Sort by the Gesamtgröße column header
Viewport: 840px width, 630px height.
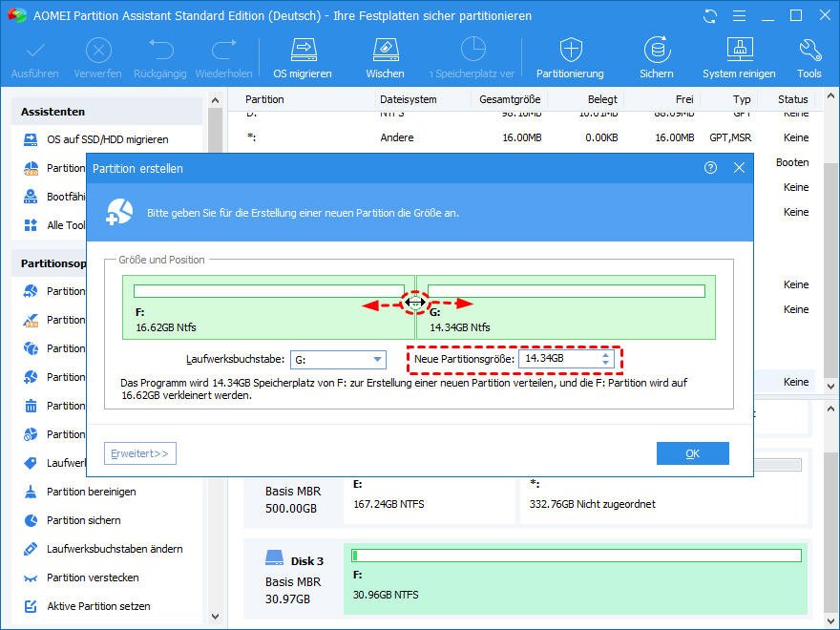(510, 99)
